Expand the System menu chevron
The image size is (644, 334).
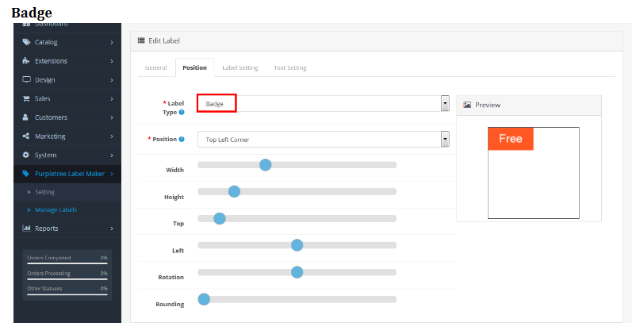112,155
